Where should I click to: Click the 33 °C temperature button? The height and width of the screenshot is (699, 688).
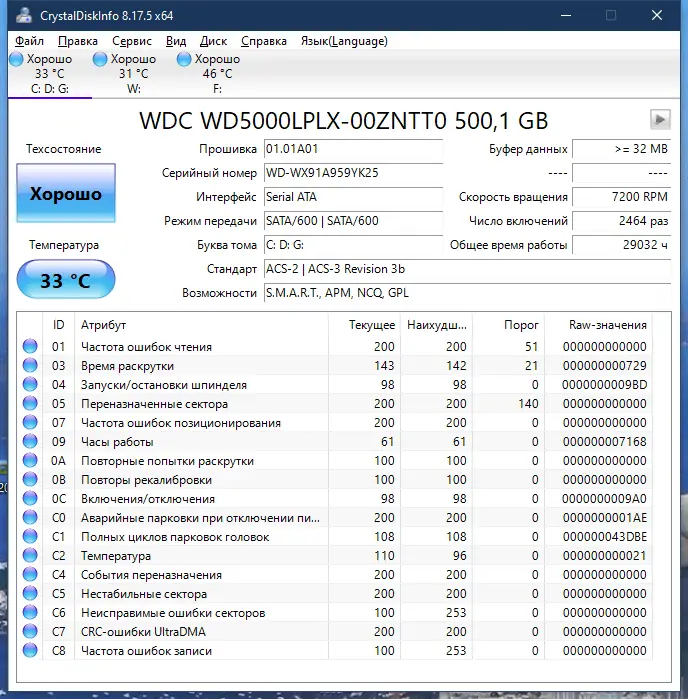(x=66, y=280)
